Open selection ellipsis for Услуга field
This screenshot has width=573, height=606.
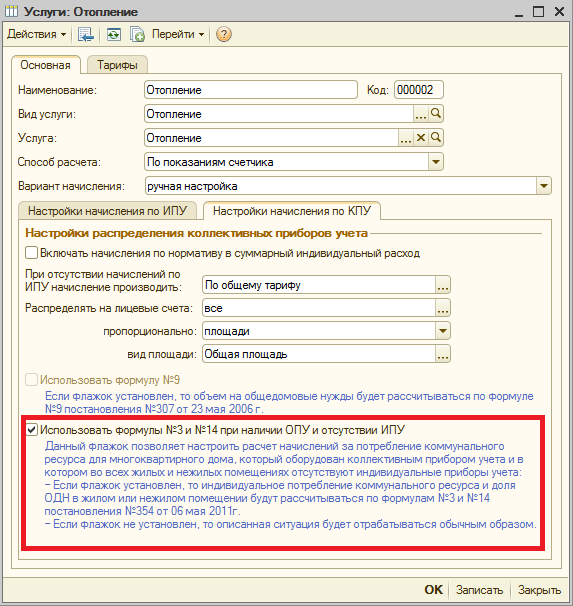coord(405,138)
